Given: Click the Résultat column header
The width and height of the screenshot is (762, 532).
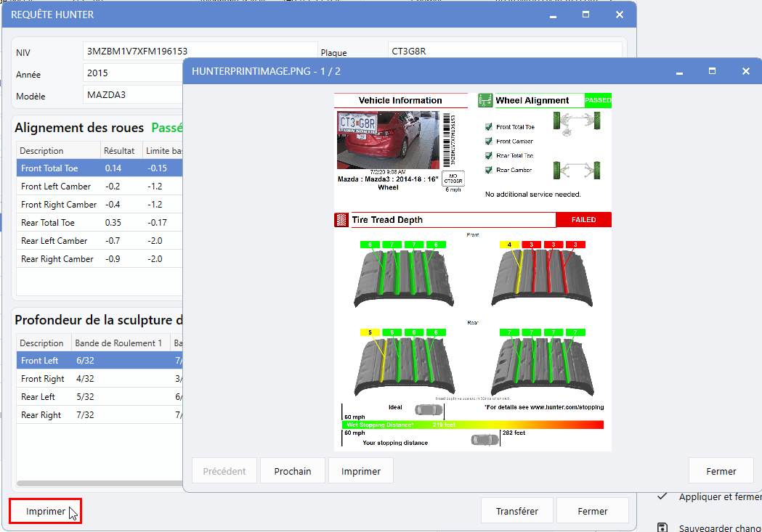Looking at the screenshot, I should [x=121, y=151].
